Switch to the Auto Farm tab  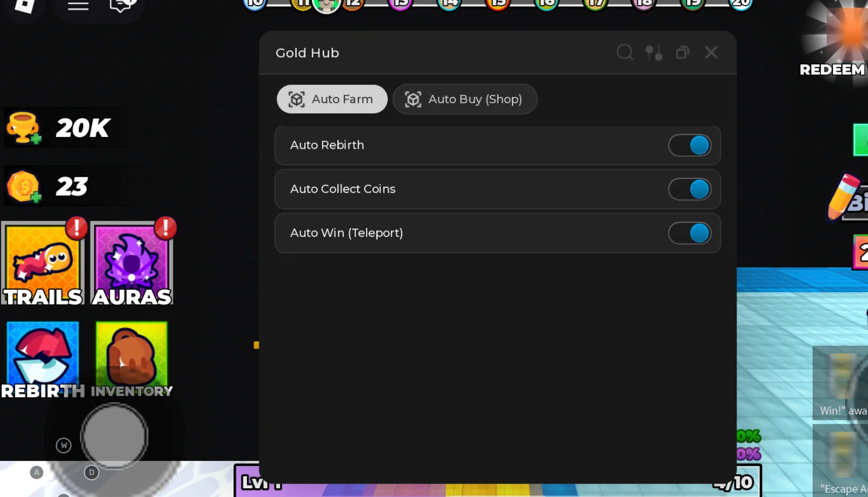(x=332, y=99)
